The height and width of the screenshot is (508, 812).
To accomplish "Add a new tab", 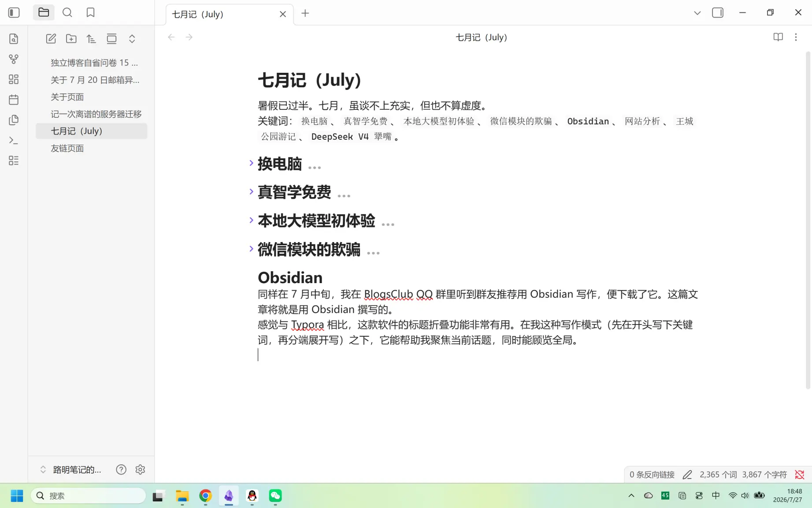I will pos(305,13).
